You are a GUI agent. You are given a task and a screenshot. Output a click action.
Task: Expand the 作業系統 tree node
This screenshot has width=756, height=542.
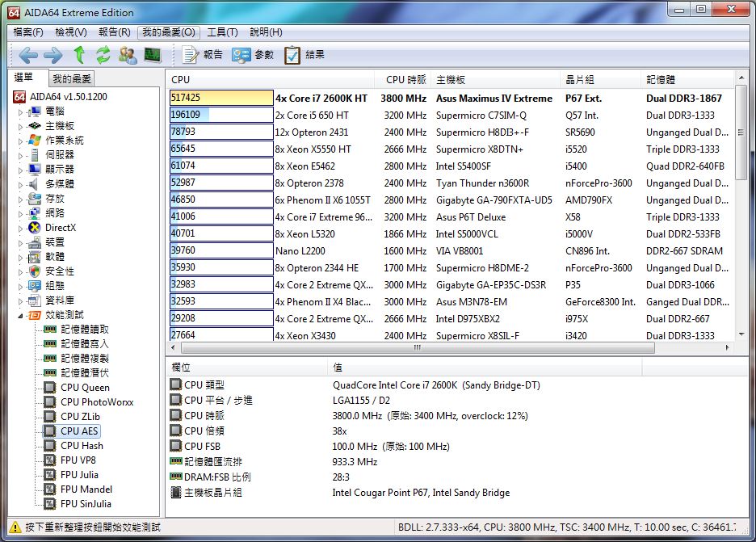[x=20, y=141]
